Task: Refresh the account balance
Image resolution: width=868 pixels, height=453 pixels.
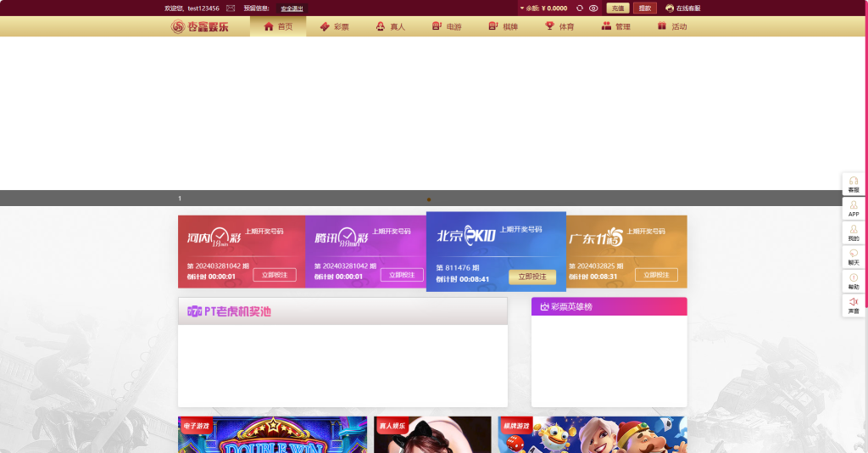Action: (x=580, y=8)
